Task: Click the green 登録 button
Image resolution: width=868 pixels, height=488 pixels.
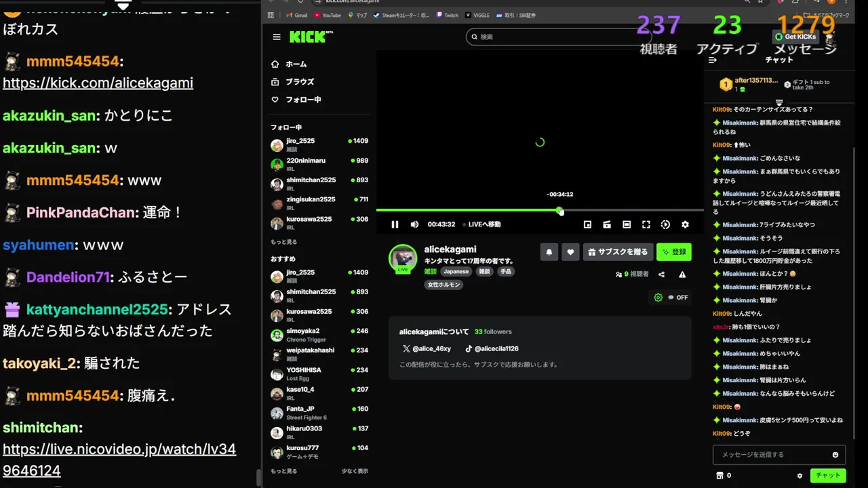Action: point(674,252)
